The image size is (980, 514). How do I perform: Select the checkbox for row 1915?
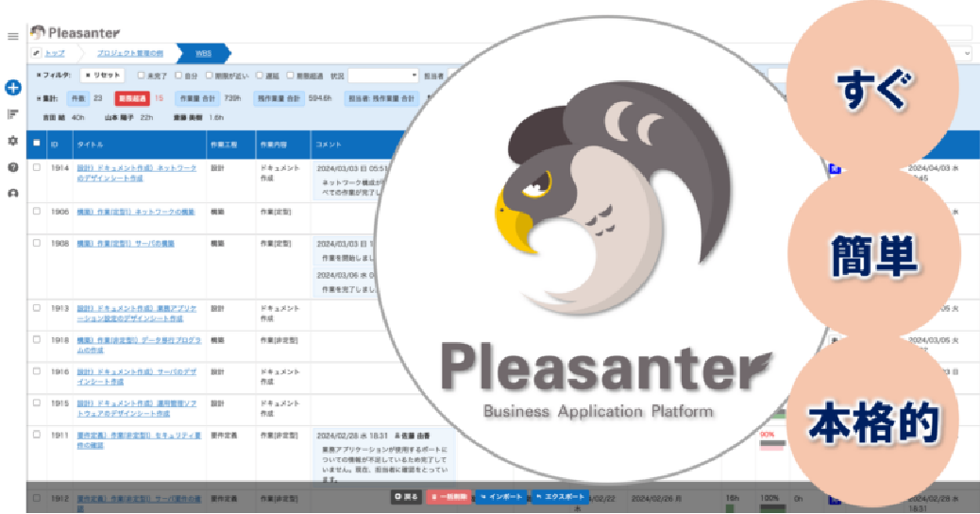click(36, 403)
